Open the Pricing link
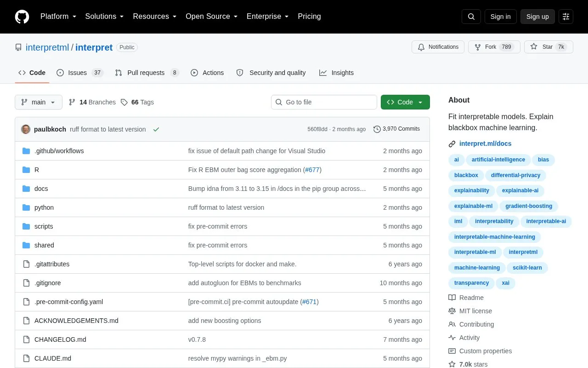Viewport: 588px width, 368px height. (309, 17)
